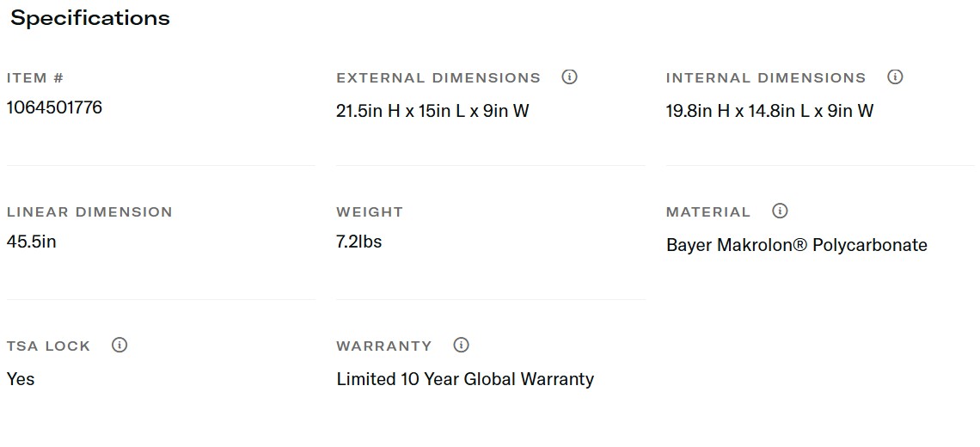980x447 pixels.
Task: Click the Limited 10 Year Global Warranty text
Action: click(465, 379)
